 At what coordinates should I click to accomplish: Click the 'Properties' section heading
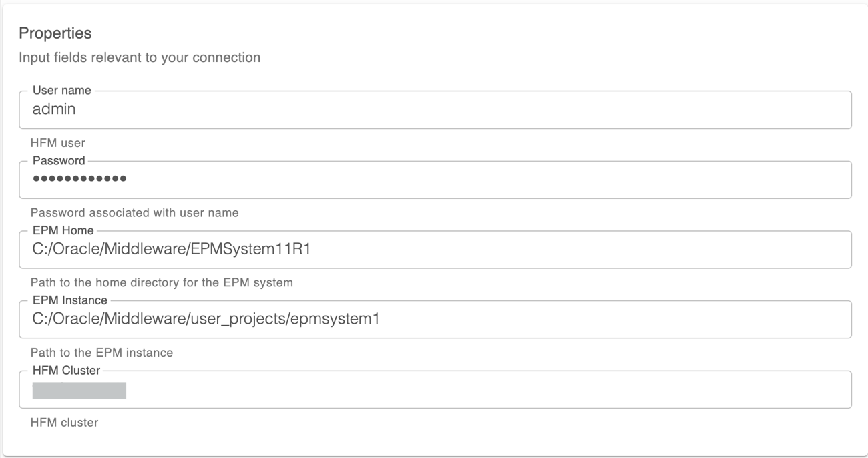click(55, 32)
